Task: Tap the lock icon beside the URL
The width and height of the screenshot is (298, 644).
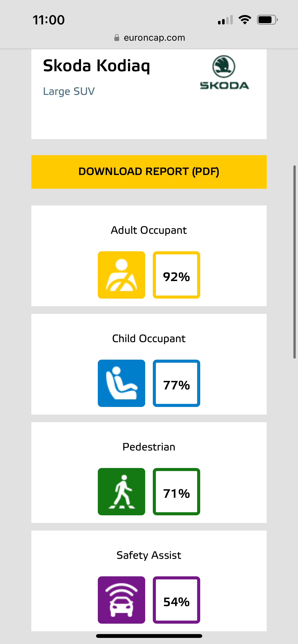Action: pos(117,38)
